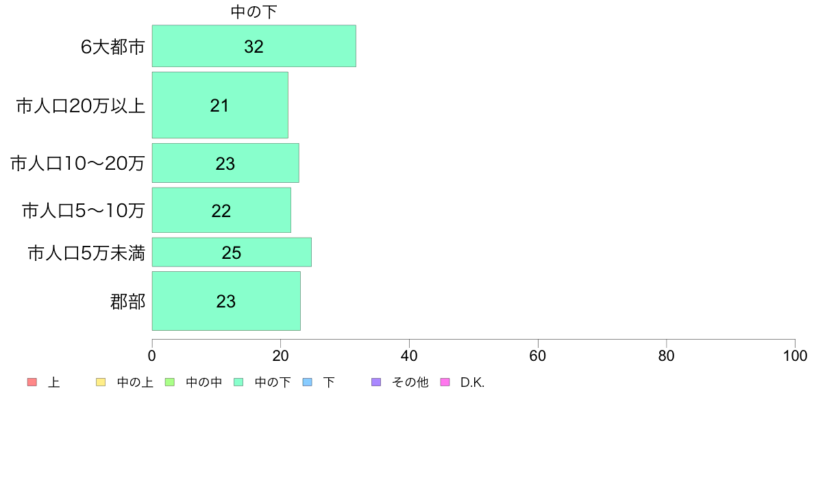Select the 市人口10～20万 bar showing 23
This screenshot has height=504, width=814.
tap(225, 163)
